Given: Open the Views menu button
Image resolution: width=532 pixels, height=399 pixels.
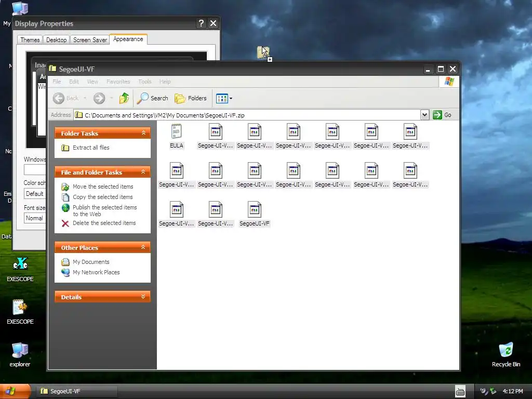Looking at the screenshot, I should pyautogui.click(x=224, y=98).
